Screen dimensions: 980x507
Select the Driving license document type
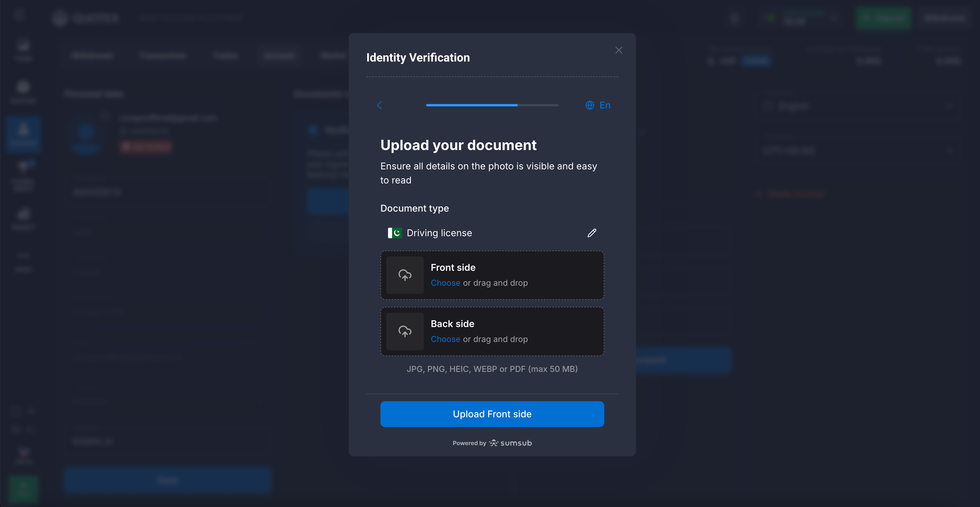coord(439,233)
